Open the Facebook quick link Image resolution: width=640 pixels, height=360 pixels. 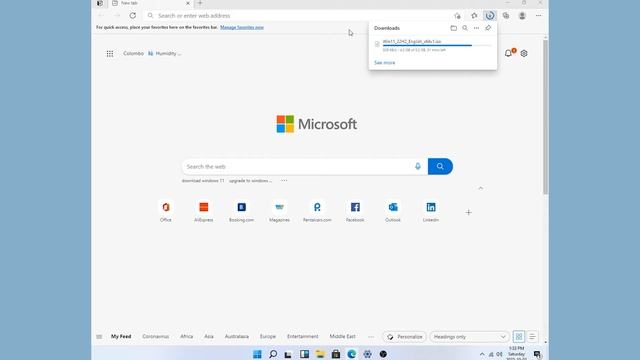(x=355, y=211)
